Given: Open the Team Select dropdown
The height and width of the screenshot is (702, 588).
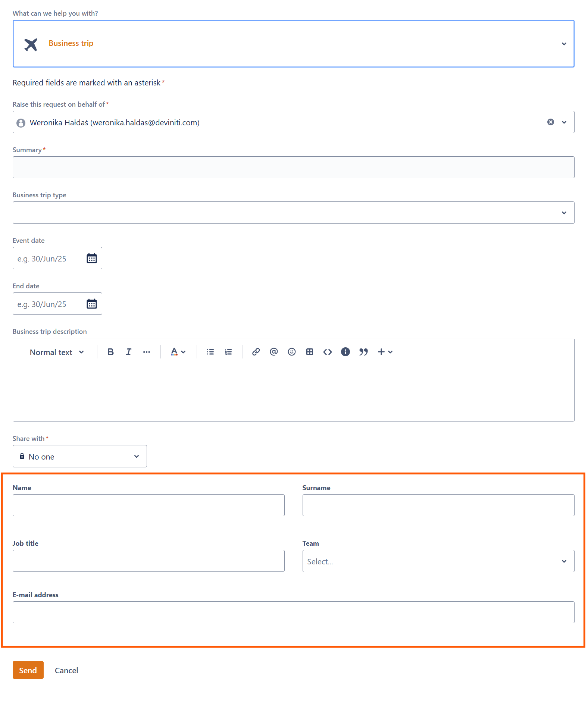Looking at the screenshot, I should pos(438,561).
